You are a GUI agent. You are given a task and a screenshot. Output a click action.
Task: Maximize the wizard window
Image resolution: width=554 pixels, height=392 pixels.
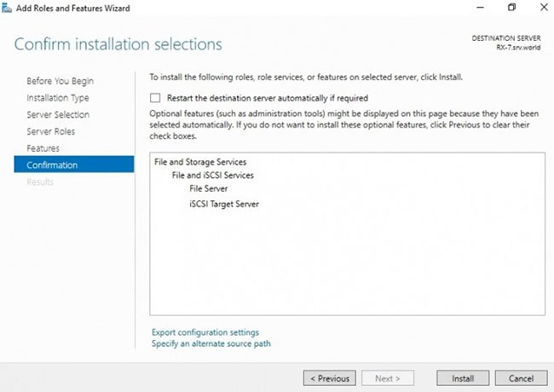[x=511, y=8]
